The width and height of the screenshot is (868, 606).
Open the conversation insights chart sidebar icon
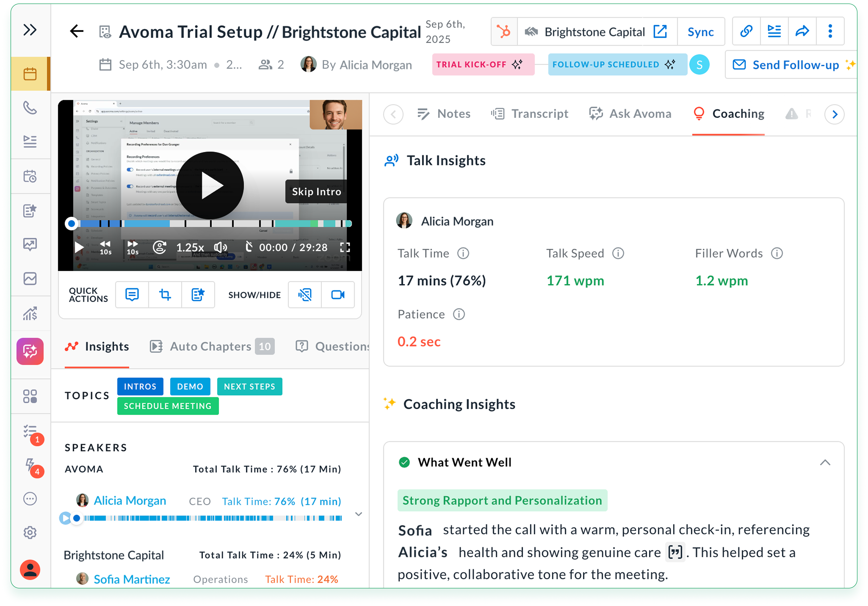(x=30, y=245)
